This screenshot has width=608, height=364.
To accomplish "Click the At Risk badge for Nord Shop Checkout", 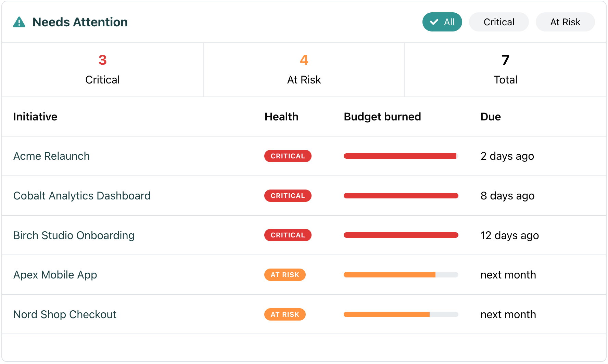I will tap(285, 314).
